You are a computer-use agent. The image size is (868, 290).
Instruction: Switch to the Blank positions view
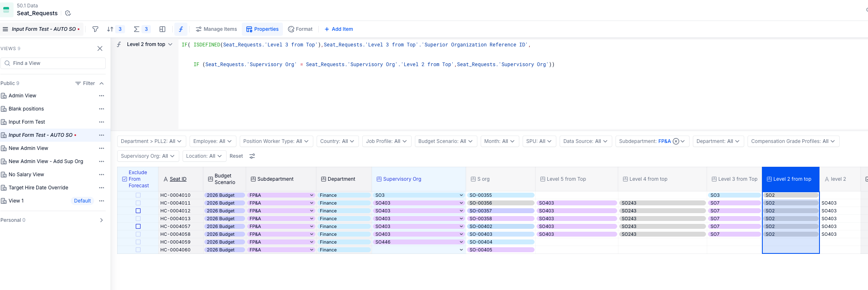point(26,109)
